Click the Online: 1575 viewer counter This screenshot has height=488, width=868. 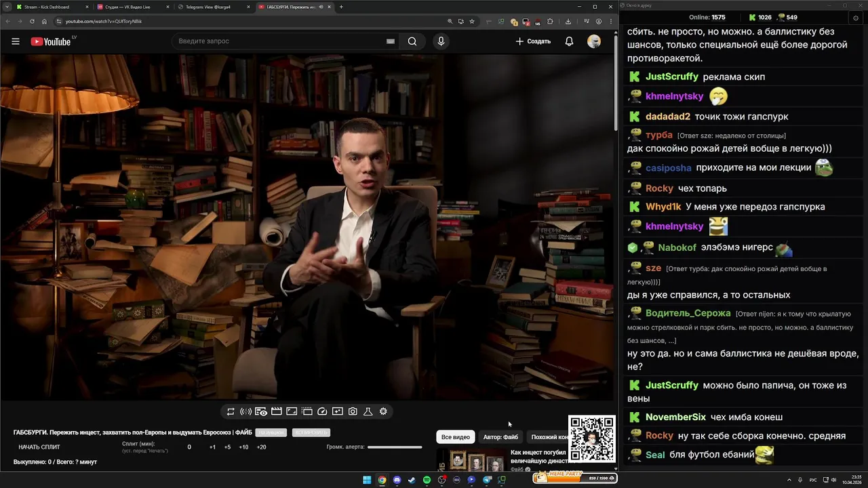click(x=707, y=18)
